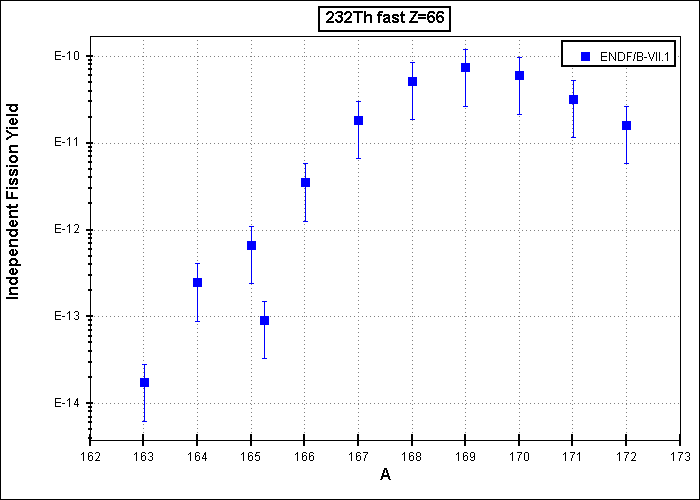
Task: Select the data point at A=163
Action: 144,382
